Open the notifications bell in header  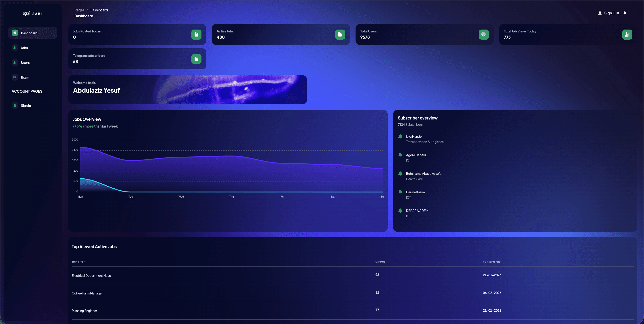tap(625, 13)
